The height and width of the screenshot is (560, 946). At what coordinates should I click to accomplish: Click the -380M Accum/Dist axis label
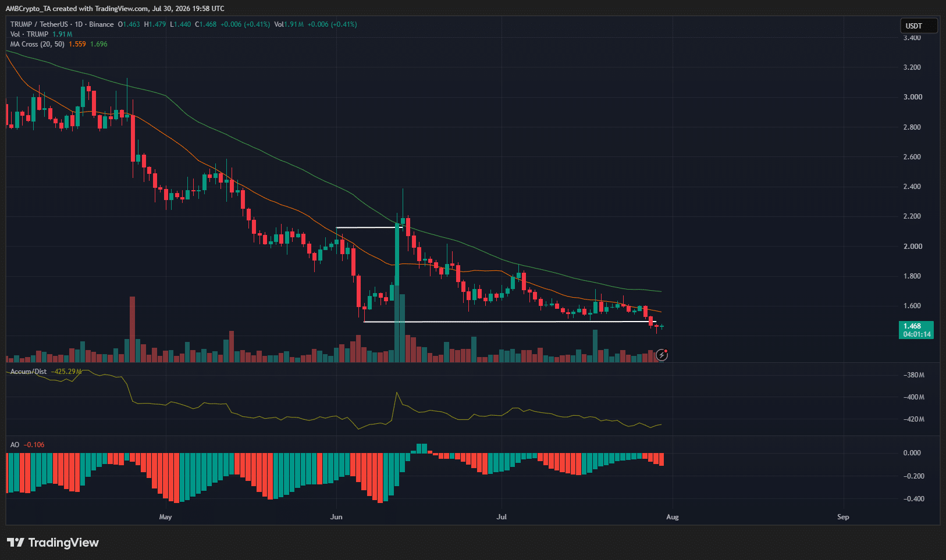coord(913,375)
